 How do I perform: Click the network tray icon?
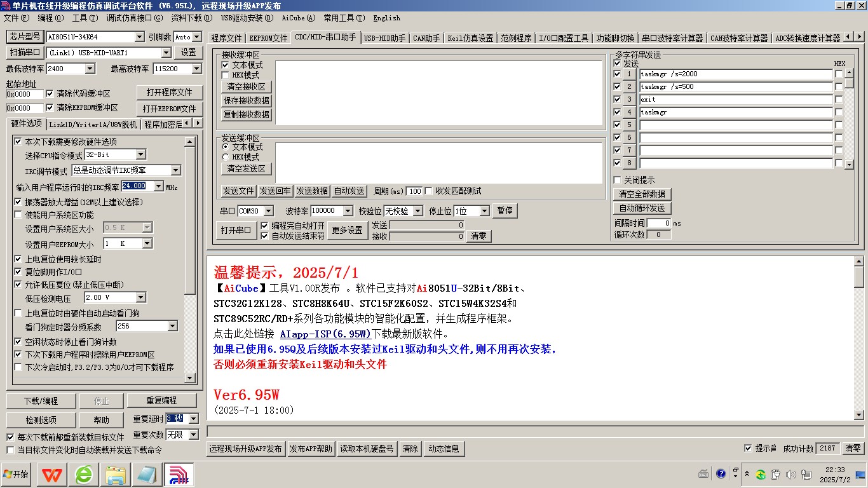(806, 475)
